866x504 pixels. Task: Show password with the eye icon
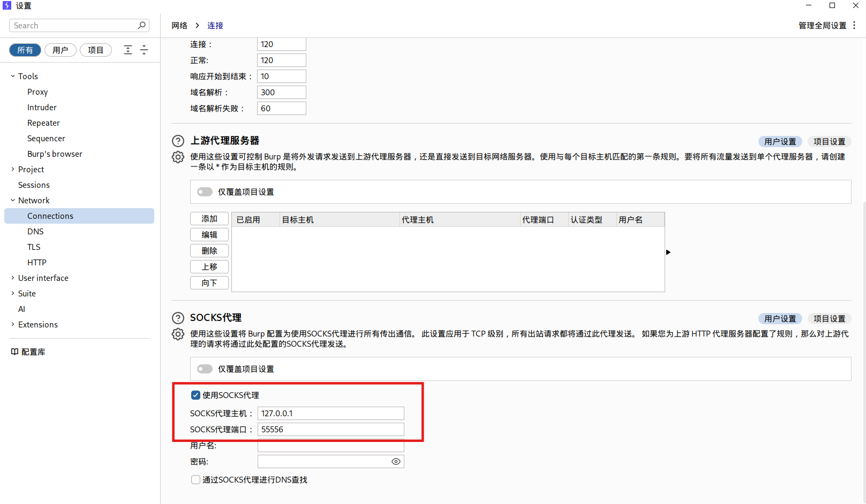[396, 462]
